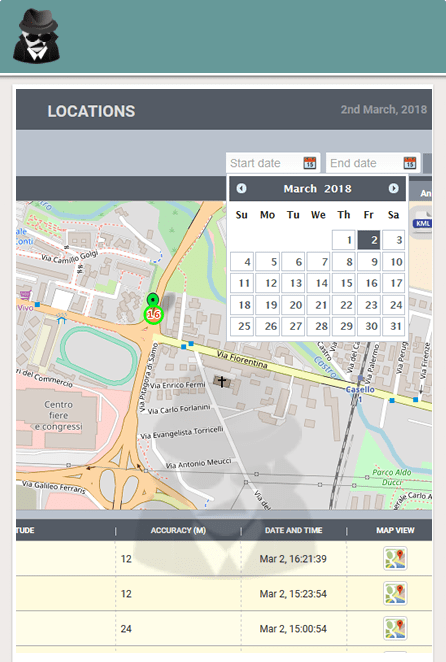Click the ACCURACY (M) column header
The height and width of the screenshot is (662, 446).
[x=178, y=530]
